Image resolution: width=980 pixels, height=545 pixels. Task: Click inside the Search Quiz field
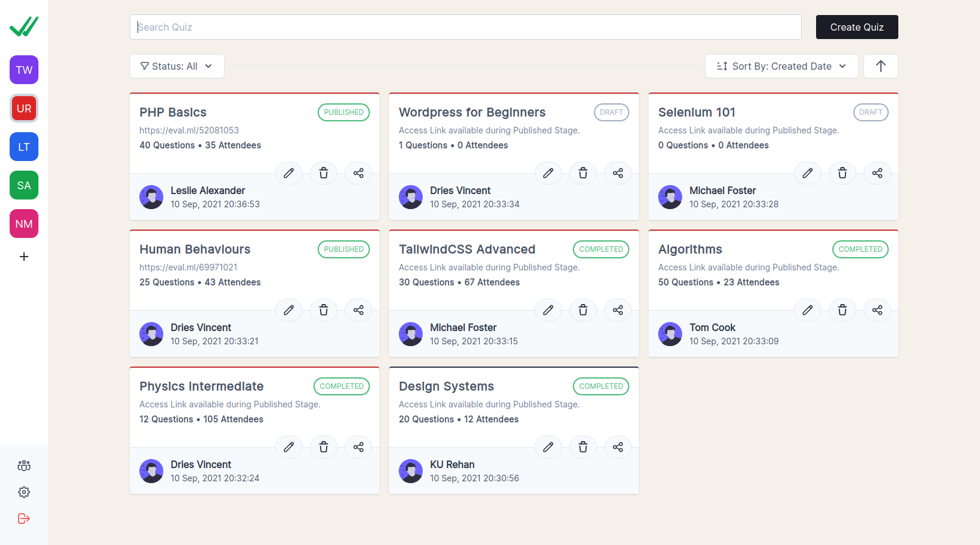pos(465,26)
